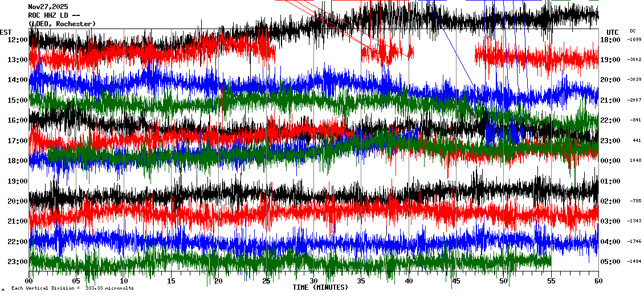Click the 00:00 UTC row label
Image resolution: width=644 pixels, height=296 pixels.
pyautogui.click(x=610, y=161)
